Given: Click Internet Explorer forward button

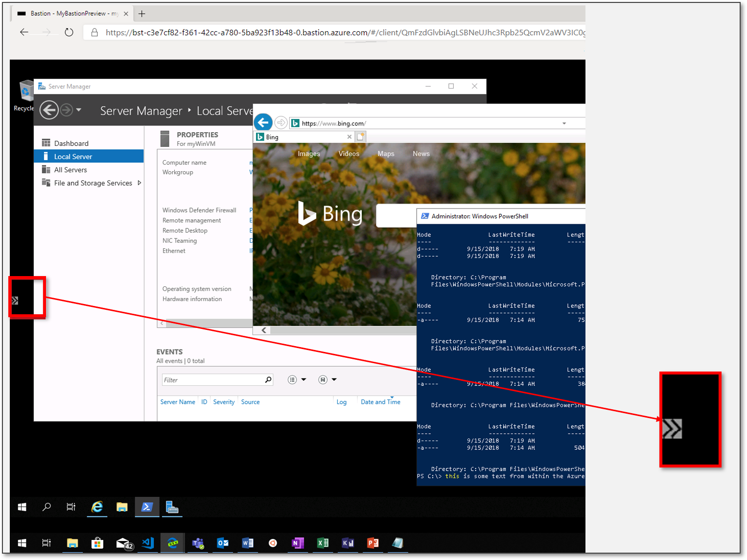Looking at the screenshot, I should pos(280,122).
